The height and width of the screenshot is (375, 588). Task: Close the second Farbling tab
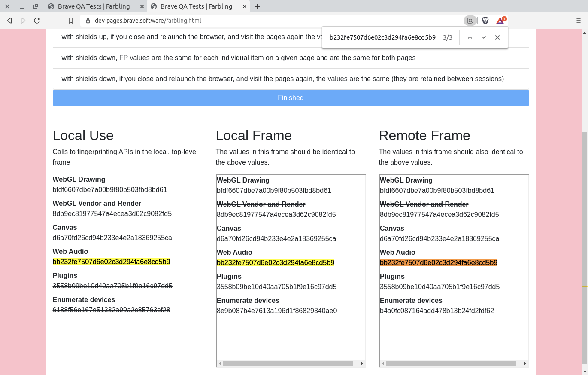coord(245,6)
